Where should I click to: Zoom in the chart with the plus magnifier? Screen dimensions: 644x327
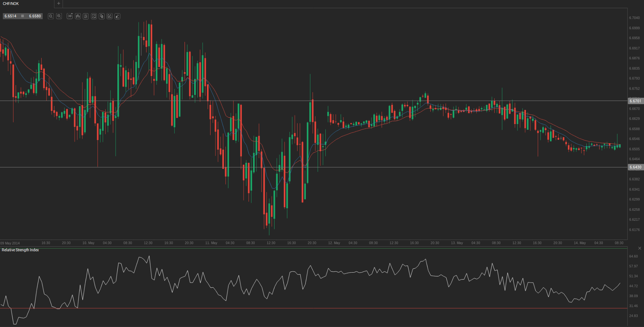click(59, 16)
